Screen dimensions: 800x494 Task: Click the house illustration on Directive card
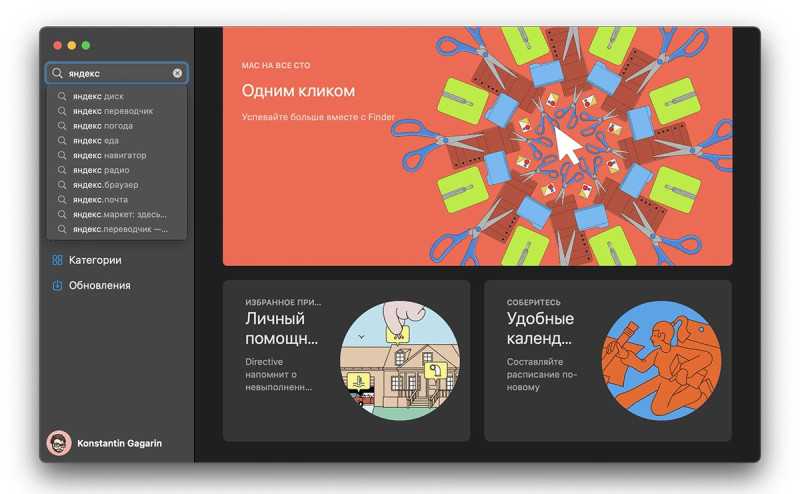400,360
